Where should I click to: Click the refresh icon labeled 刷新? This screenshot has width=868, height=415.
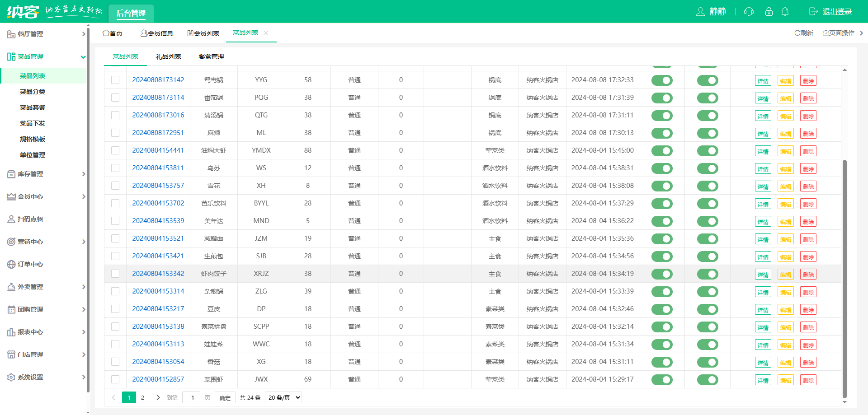(x=804, y=33)
